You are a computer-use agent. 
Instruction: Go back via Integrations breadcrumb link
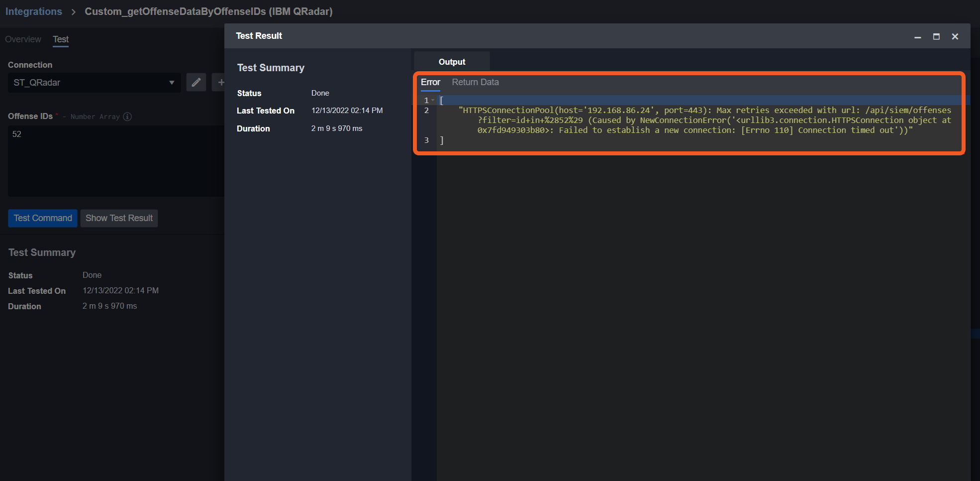coord(34,11)
